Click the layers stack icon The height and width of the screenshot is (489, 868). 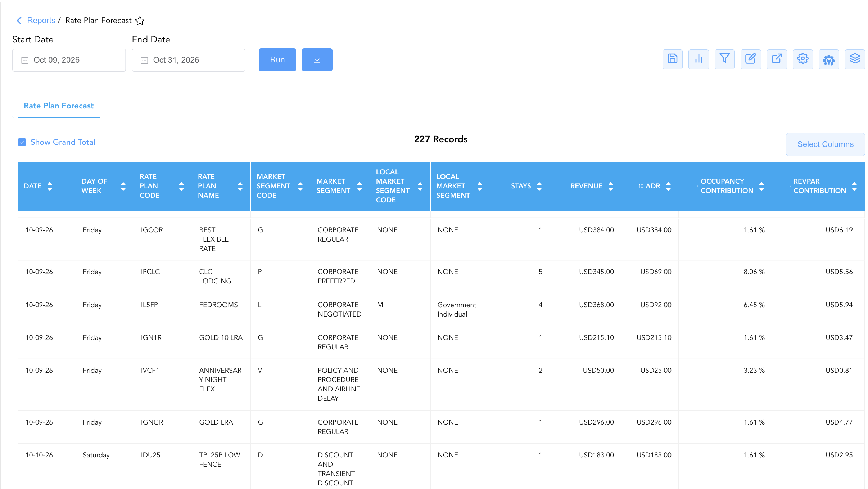point(855,59)
